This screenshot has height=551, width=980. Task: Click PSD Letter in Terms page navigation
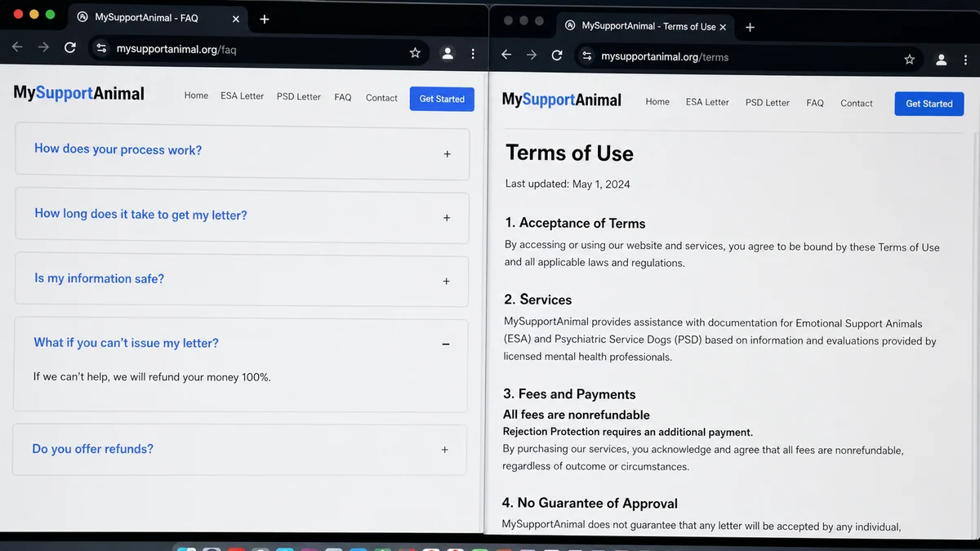pyautogui.click(x=768, y=103)
